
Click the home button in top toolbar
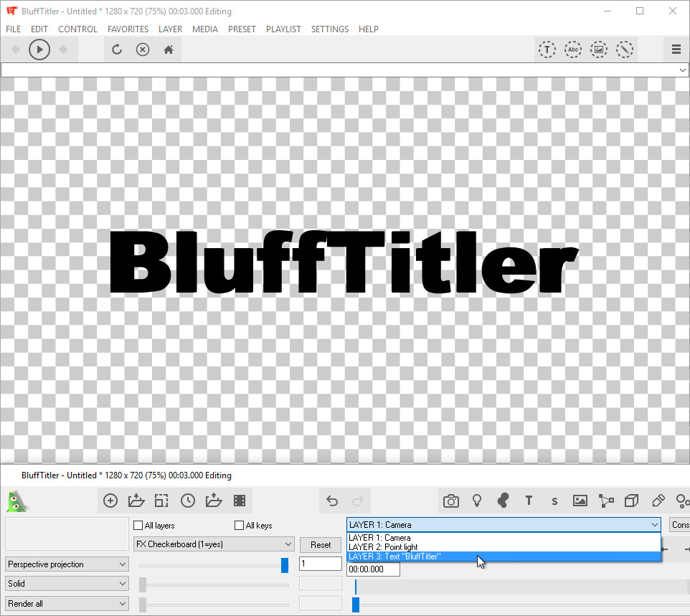[x=169, y=49]
